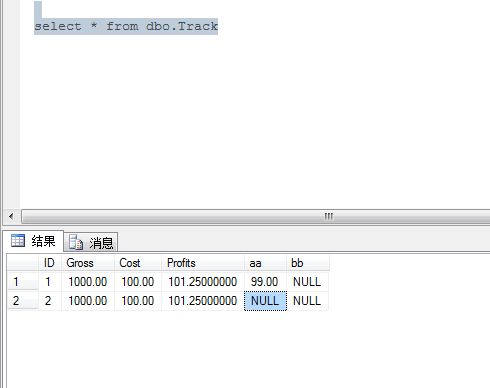
Task: Click Gross value 1000.00 in row 1
Action: click(x=88, y=282)
